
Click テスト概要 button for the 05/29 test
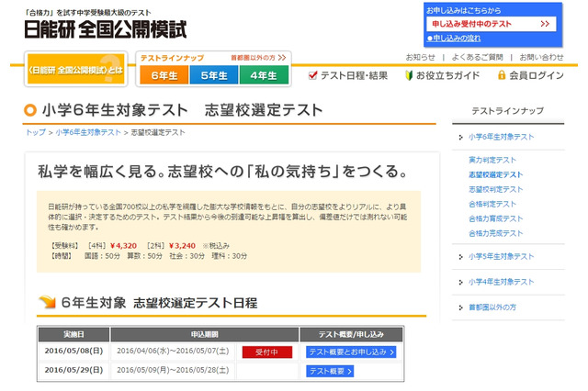pos(330,371)
